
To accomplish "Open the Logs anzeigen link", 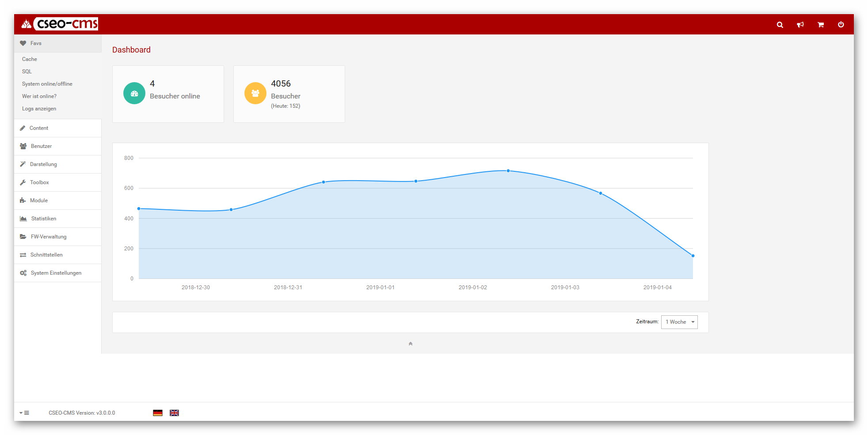I will coord(39,109).
